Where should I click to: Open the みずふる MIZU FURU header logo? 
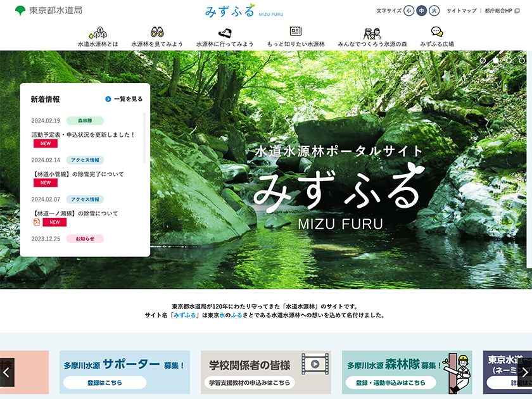[x=244, y=11]
